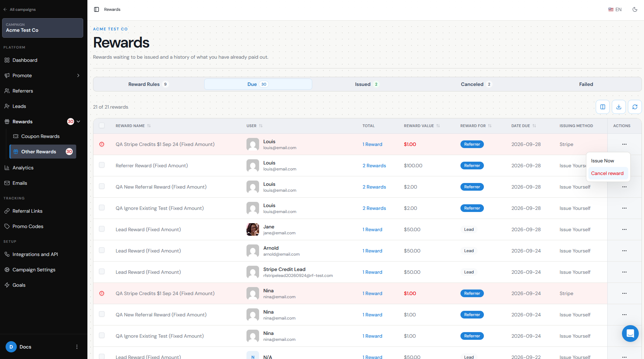Switch to dark mode moon icon

[x=635, y=9]
